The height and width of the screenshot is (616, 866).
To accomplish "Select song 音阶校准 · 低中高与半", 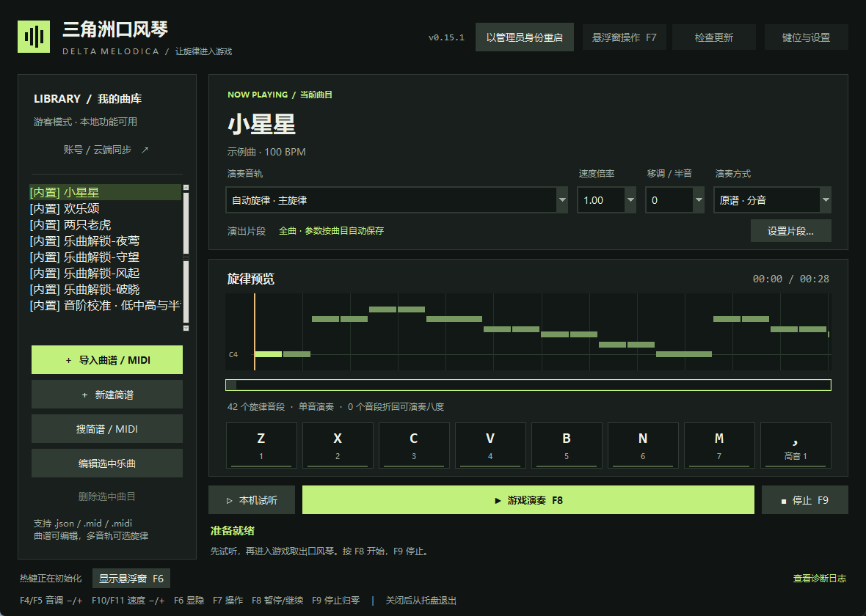I will click(x=105, y=305).
